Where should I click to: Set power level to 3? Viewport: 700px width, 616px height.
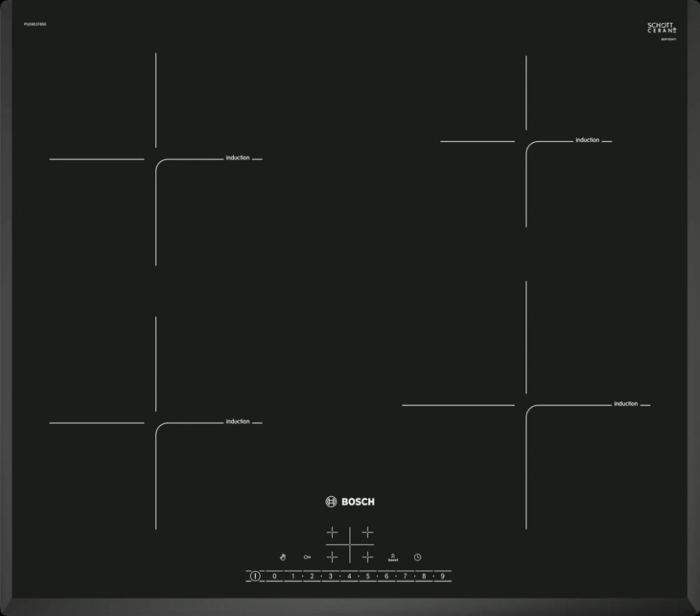[331, 576]
